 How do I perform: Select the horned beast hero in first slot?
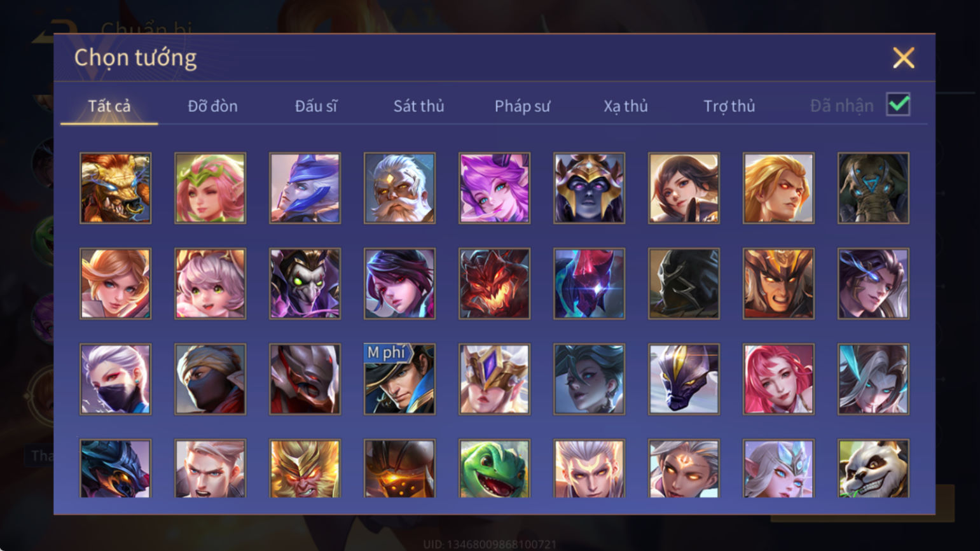115,188
